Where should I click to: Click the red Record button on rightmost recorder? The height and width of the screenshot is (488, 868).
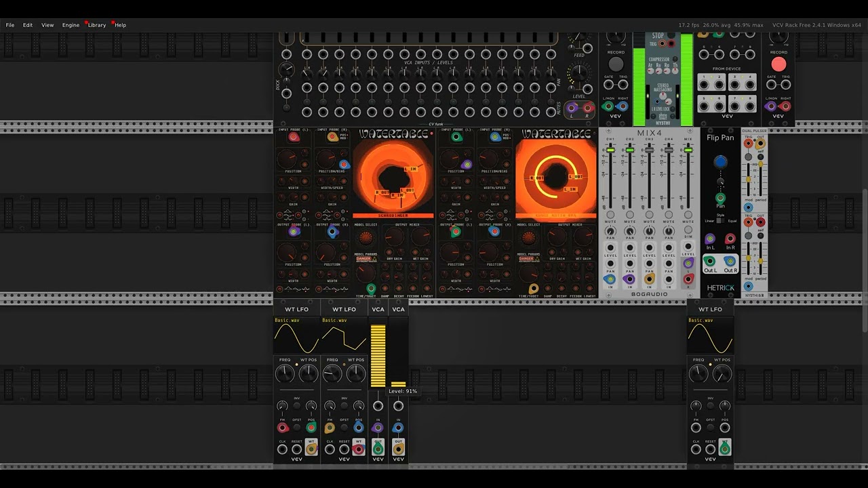[778, 64]
